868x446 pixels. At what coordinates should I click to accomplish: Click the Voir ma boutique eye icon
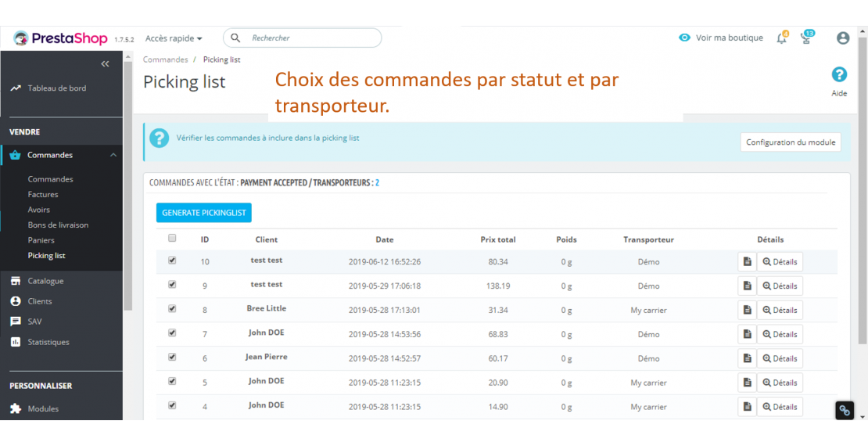(685, 38)
